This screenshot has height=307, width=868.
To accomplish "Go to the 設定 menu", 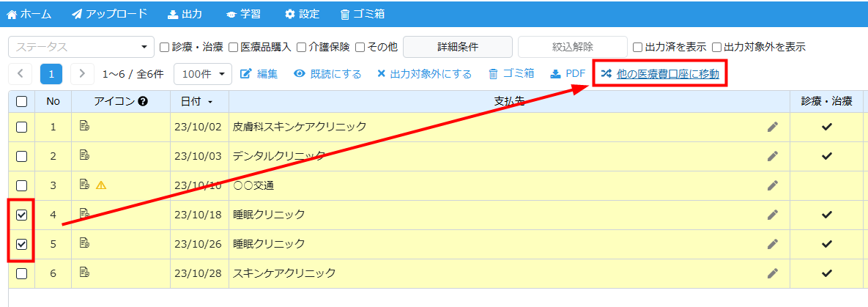I will (x=302, y=13).
